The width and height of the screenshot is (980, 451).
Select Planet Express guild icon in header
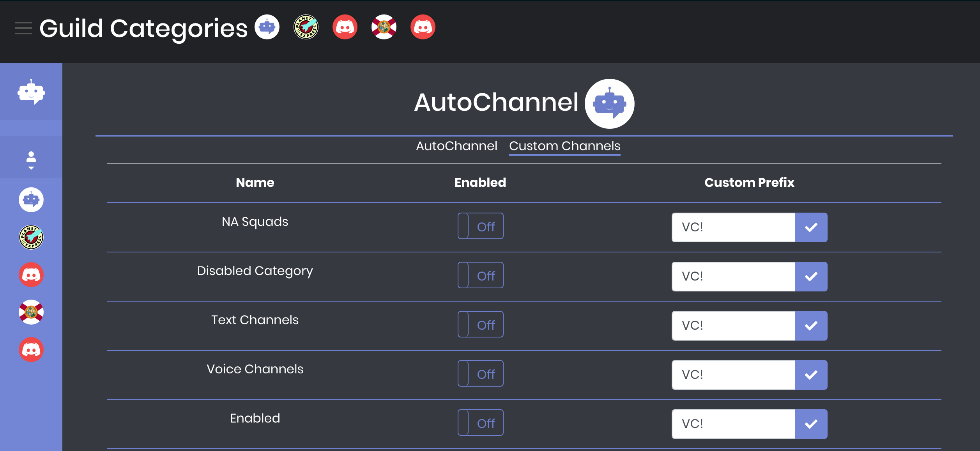click(306, 27)
